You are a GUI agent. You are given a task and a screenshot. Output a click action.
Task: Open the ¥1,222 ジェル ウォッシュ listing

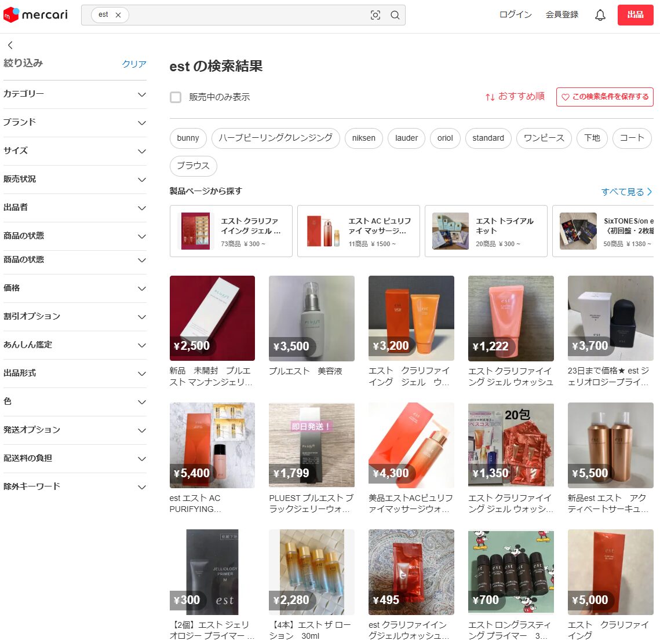(511, 319)
